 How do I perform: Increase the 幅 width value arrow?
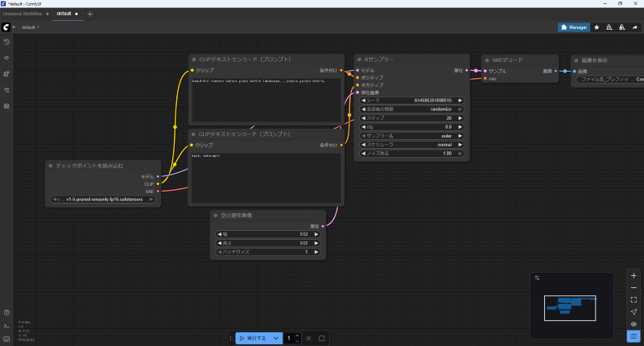[x=316, y=234]
